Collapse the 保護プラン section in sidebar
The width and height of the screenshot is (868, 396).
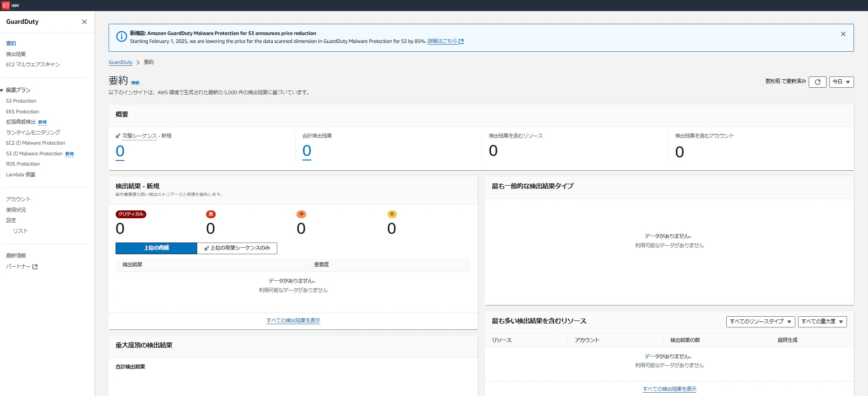2,90
